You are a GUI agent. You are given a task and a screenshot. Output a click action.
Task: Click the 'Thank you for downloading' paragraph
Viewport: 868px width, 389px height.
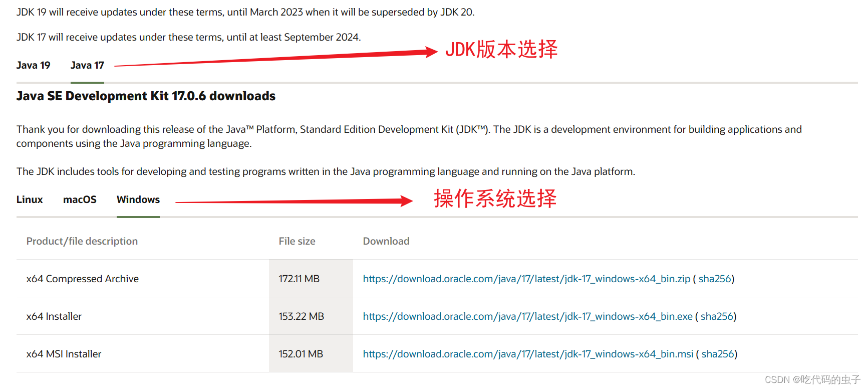click(409, 136)
